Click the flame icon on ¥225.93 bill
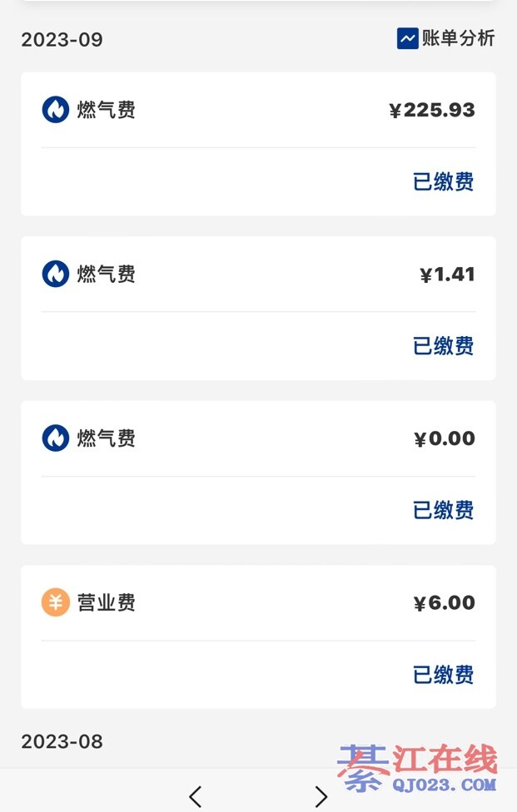Viewport: 517px width, 812px height. point(56,110)
